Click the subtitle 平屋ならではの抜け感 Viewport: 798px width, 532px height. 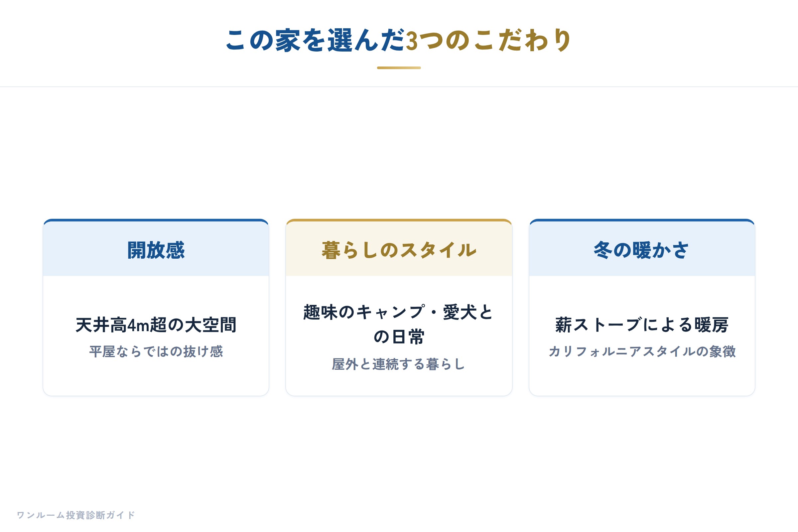click(x=156, y=351)
